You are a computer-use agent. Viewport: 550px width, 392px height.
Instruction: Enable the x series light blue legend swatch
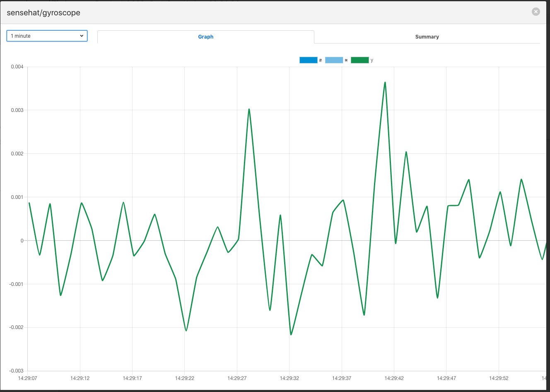(334, 60)
